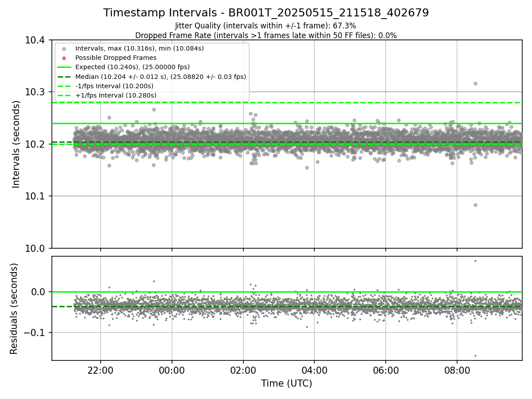Click the 08:00 time tick label
Image resolution: width=532 pixels, height=399 pixels.
click(457, 370)
